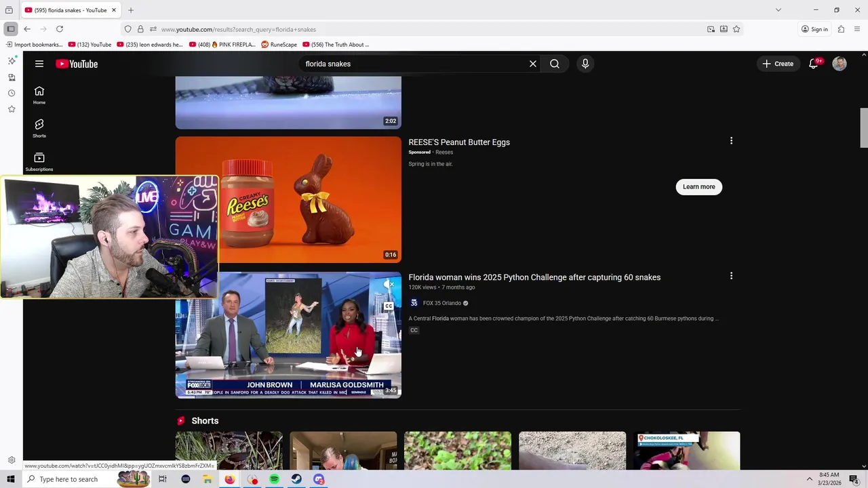Viewport: 868px width, 488px height.
Task: Click the site padlock icon
Action: click(x=140, y=29)
